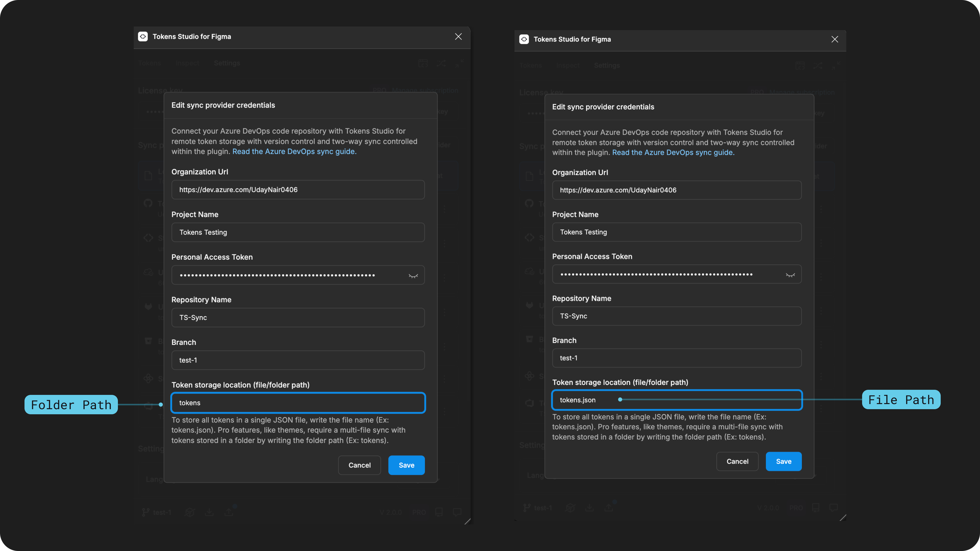Click Tokens Studio logo in left window title

click(x=143, y=36)
